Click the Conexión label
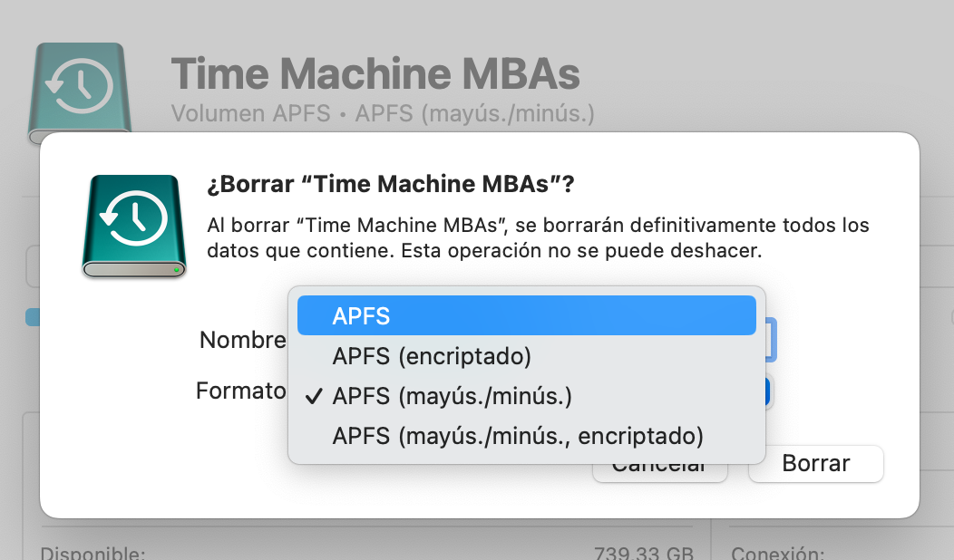This screenshot has height=560, width=954. pos(776,553)
